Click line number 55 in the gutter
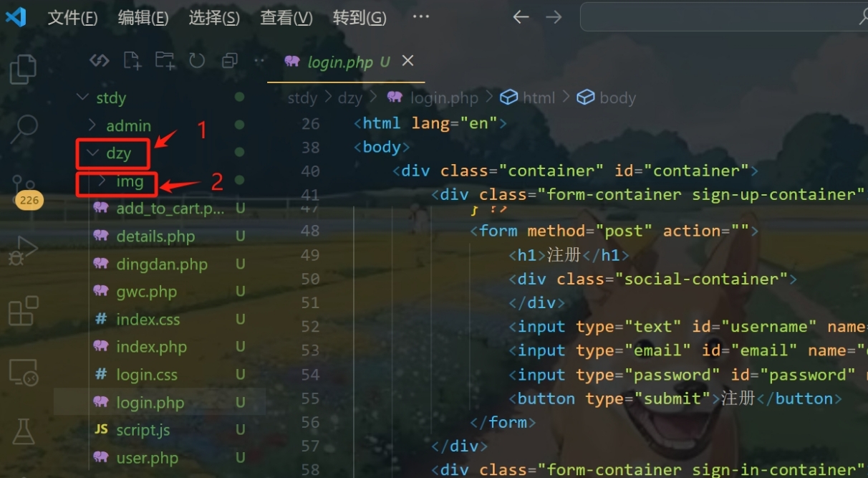The image size is (868, 478). [310, 398]
